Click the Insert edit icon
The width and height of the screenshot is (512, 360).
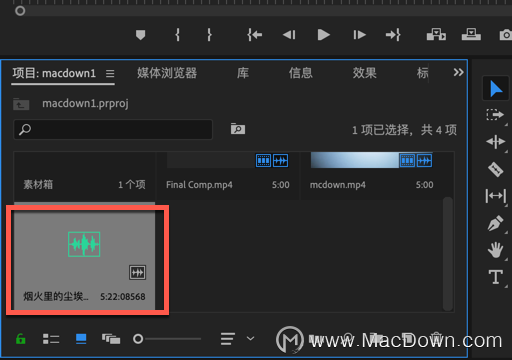[x=436, y=34]
